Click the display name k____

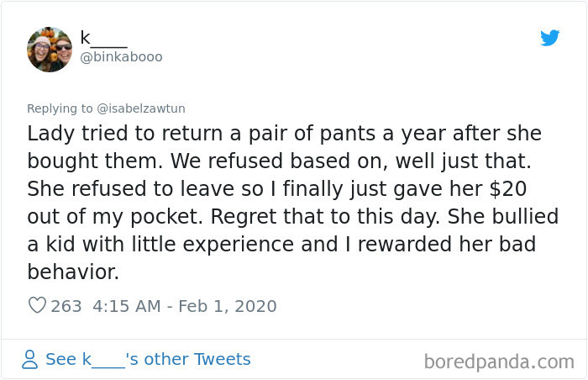104,39
